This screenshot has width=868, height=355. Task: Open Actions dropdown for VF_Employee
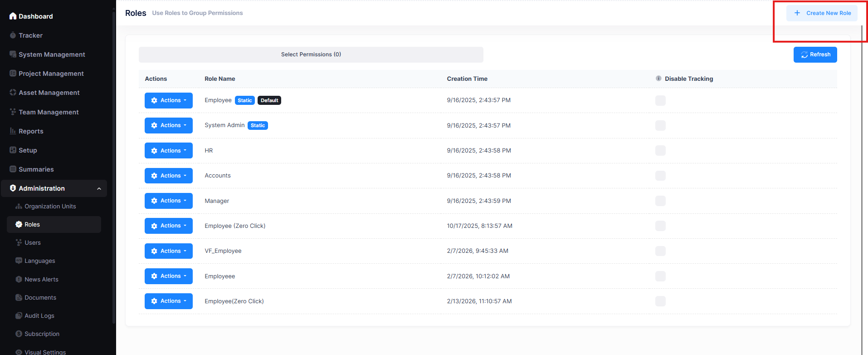[169, 251]
